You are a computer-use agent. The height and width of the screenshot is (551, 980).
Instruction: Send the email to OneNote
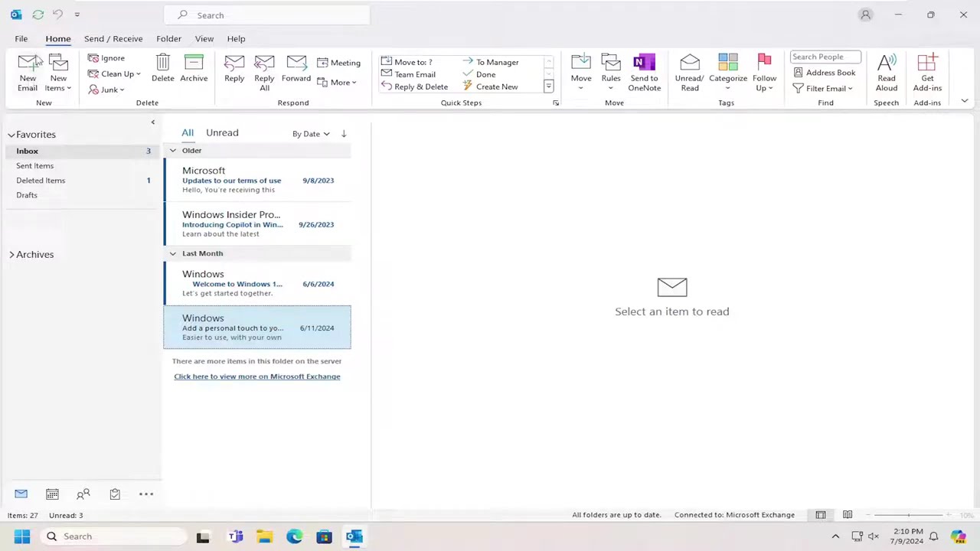(644, 73)
